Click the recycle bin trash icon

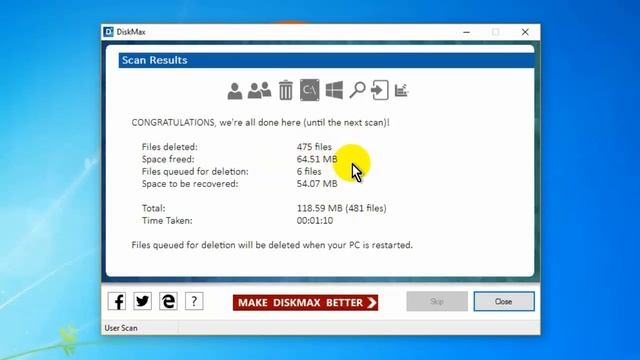tap(285, 90)
